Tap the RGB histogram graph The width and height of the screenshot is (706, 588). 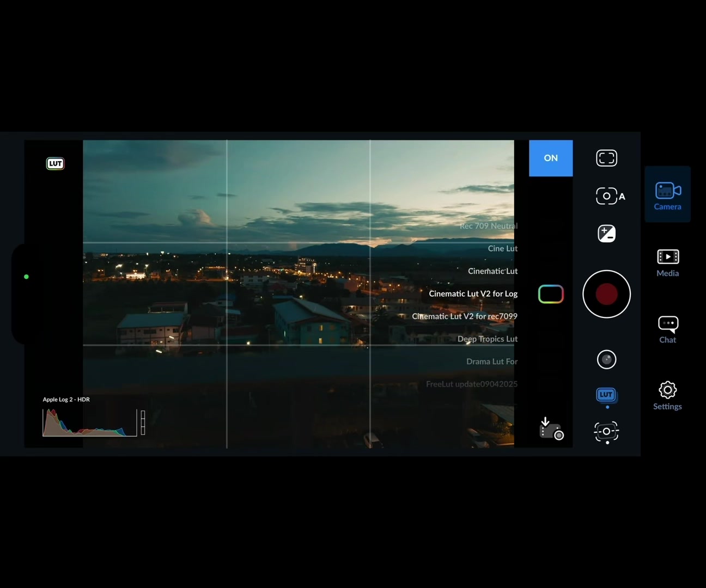point(90,422)
